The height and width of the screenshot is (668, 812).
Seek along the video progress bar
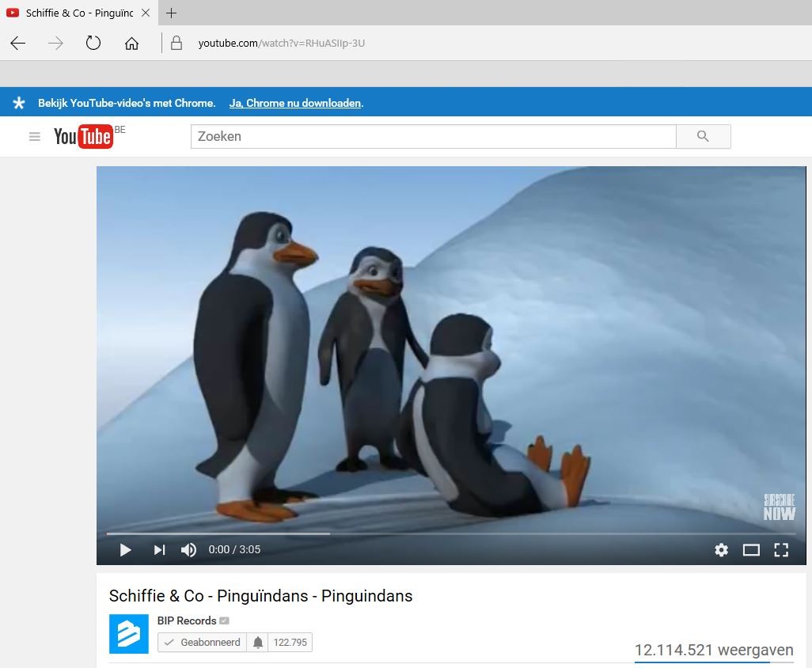click(451, 533)
